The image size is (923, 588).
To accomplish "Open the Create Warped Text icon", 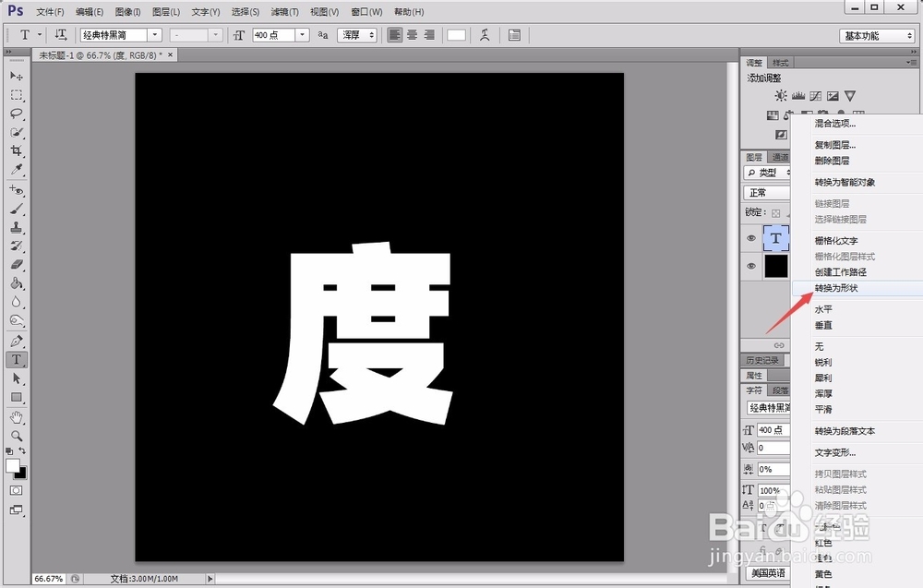I will pyautogui.click(x=485, y=35).
